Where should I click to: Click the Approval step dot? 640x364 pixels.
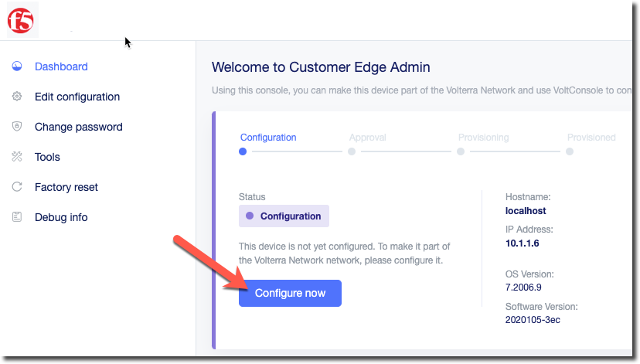352,152
